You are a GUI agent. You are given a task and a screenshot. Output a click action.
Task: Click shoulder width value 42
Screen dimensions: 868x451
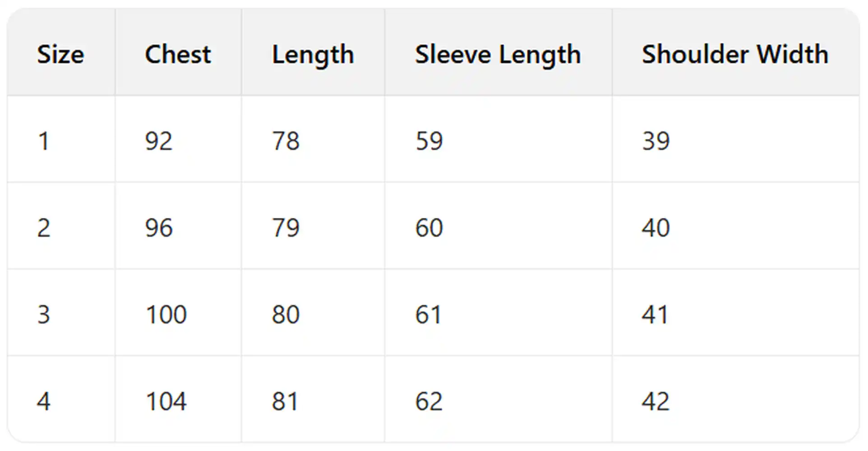click(x=656, y=401)
